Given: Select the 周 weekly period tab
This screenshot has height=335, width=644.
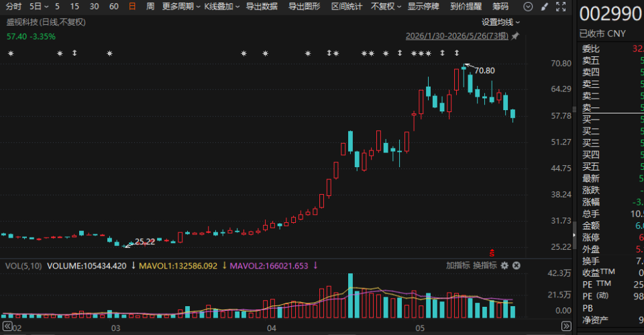Looking at the screenshot, I should (150, 7).
